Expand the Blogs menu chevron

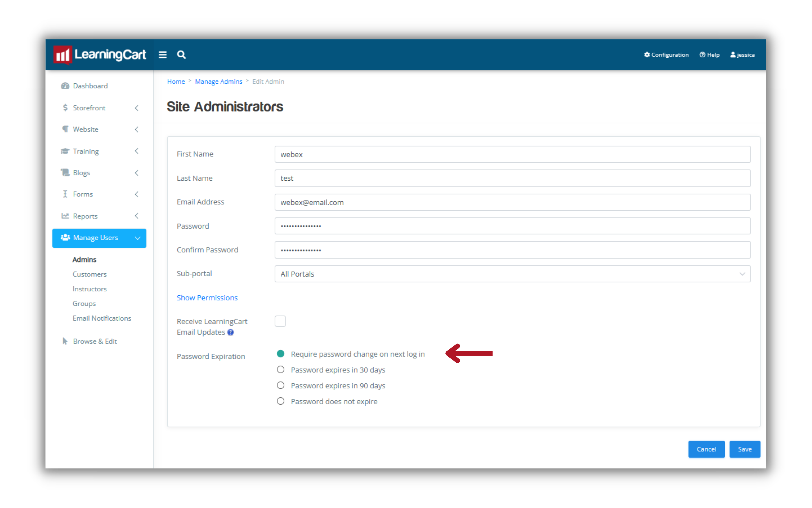137,173
